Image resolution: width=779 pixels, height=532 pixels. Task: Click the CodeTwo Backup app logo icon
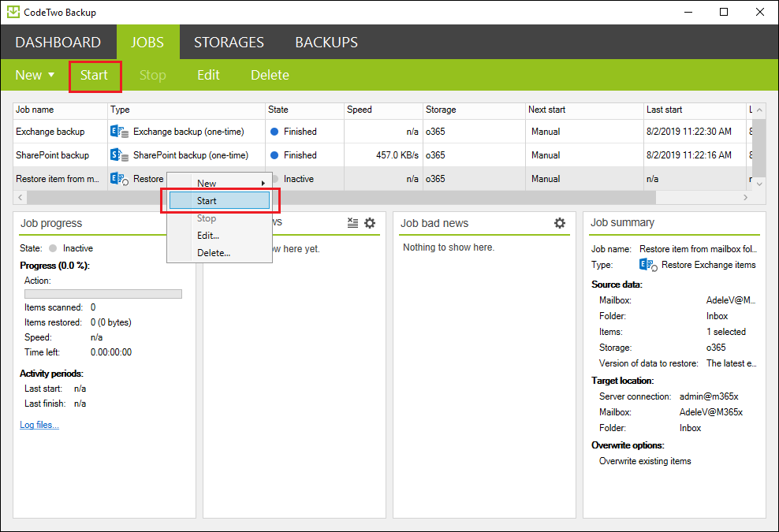tap(13, 12)
